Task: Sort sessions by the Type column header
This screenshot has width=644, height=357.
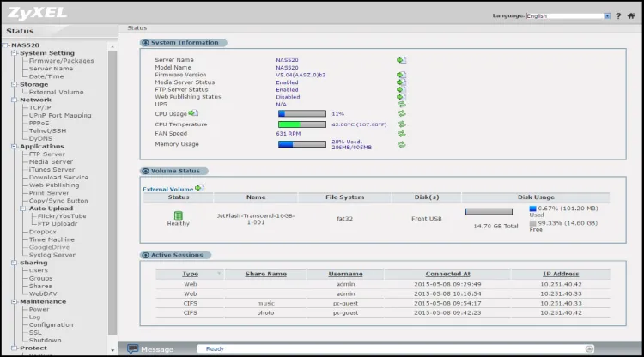Action: coord(190,274)
